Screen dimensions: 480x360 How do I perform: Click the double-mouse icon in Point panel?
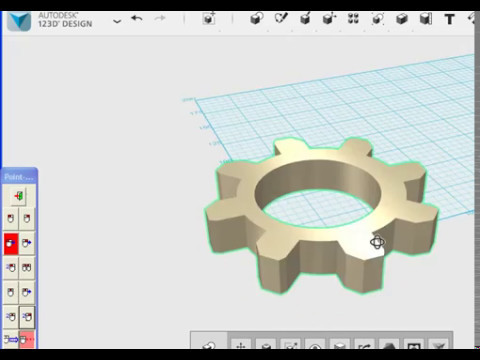(x=27, y=268)
